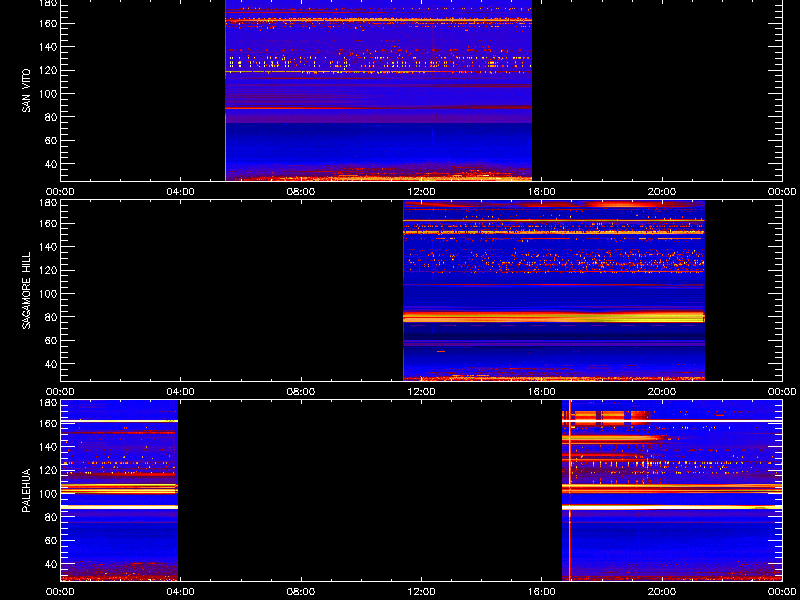Viewport: 800px width, 600px height.
Task: Click the 04:00 time label under Palehua plot
Action: 181,592
